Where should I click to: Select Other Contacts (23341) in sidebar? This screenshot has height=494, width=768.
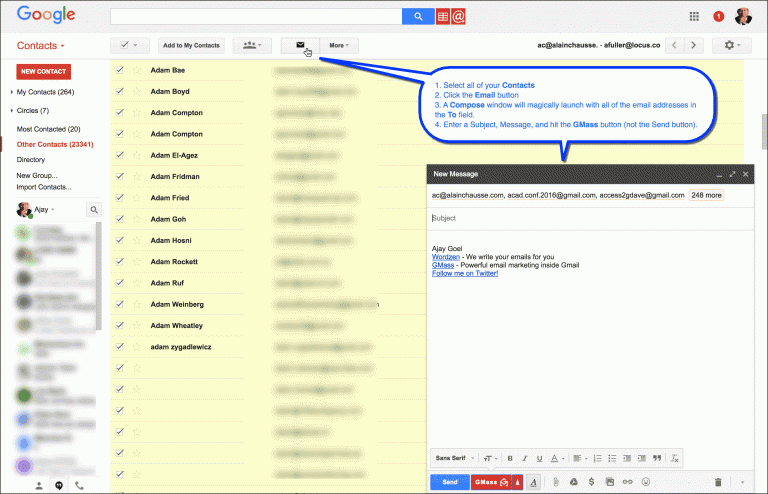click(53, 144)
